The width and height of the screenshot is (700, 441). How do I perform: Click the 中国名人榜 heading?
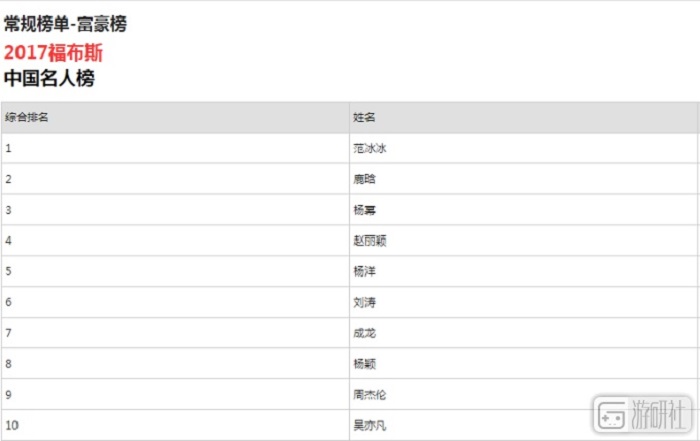point(49,78)
